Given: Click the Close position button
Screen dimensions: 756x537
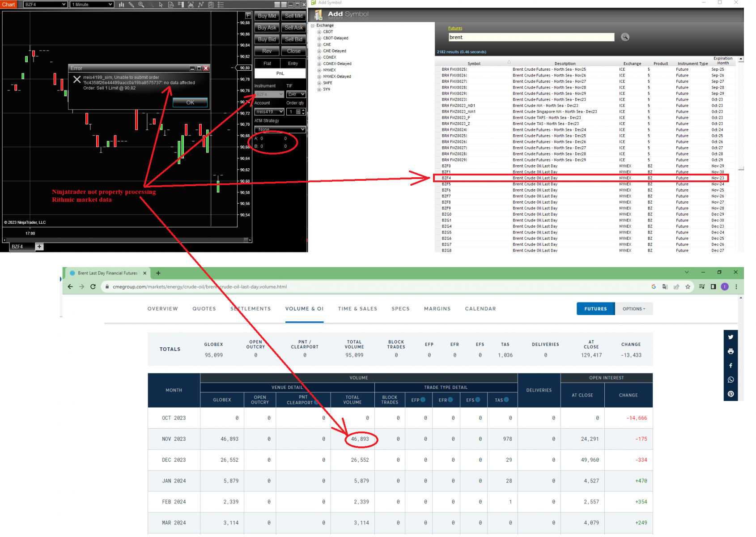Looking at the screenshot, I should pyautogui.click(x=293, y=51).
